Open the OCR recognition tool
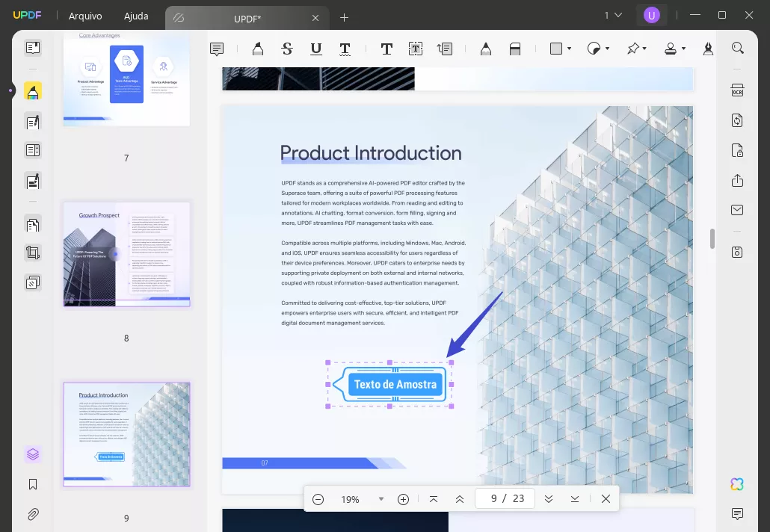 (737, 90)
